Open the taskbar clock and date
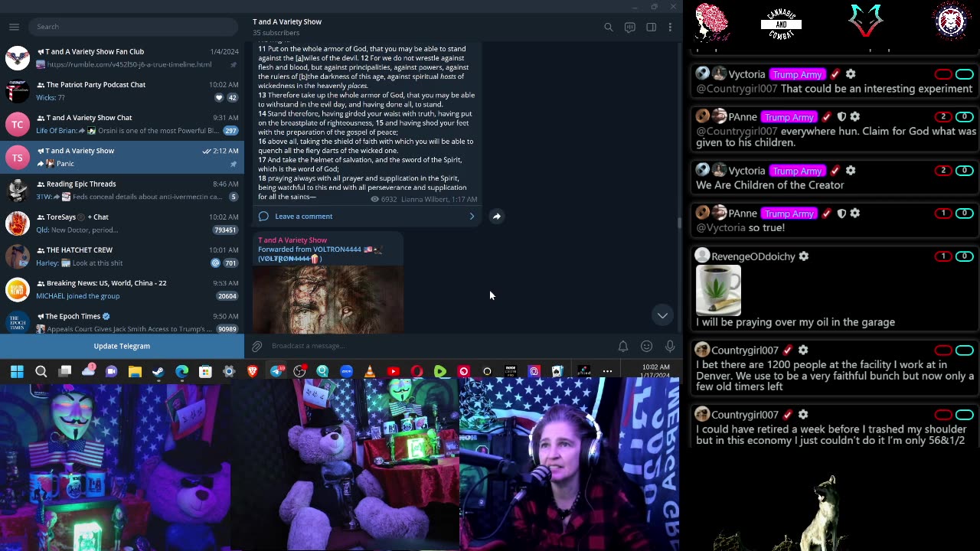The image size is (980, 551). (656, 371)
